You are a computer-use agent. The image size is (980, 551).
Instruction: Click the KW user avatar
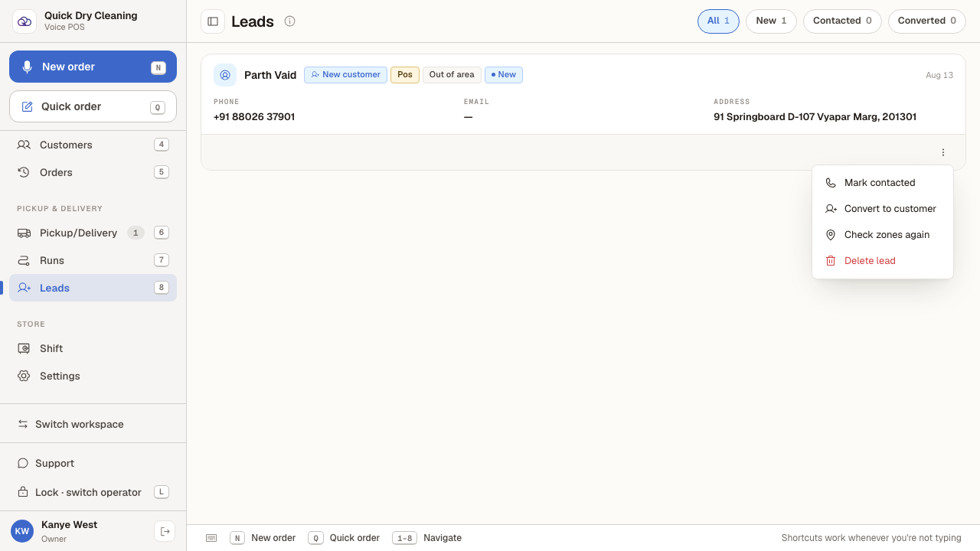(x=22, y=531)
